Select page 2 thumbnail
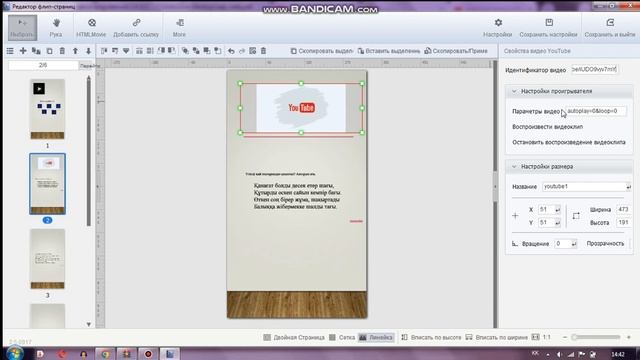Viewport: 640px width, 360px height. pos(47,184)
